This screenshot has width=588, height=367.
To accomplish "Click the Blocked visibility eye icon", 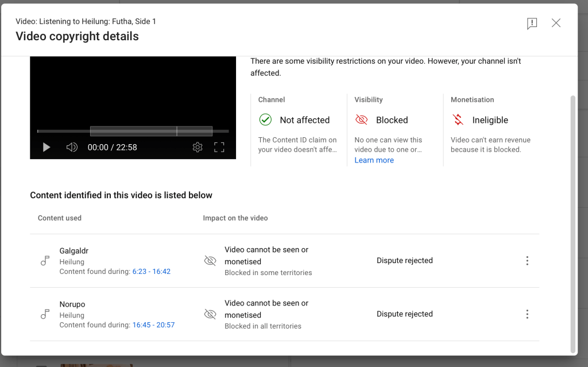I will click(361, 120).
